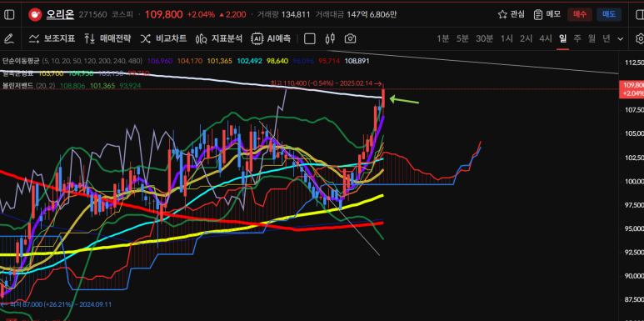The image size is (644, 321).
Task: Select the 년 yearly timeframe
Action: click(x=607, y=39)
